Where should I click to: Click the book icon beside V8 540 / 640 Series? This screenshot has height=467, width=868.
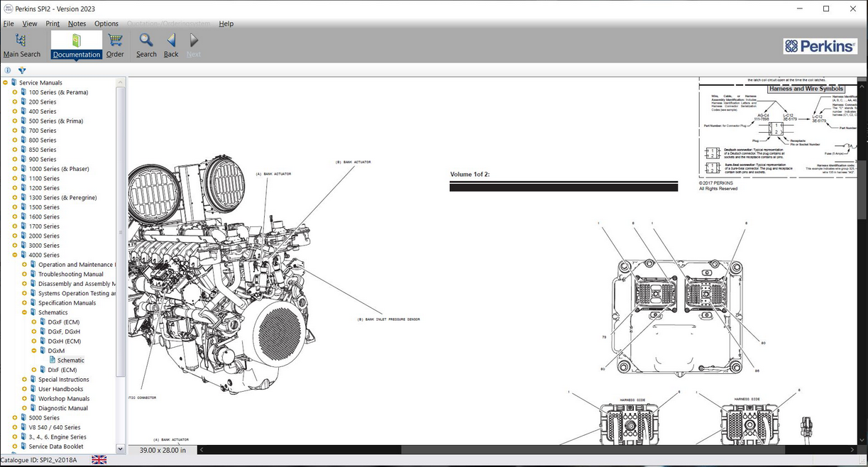pos(23,427)
